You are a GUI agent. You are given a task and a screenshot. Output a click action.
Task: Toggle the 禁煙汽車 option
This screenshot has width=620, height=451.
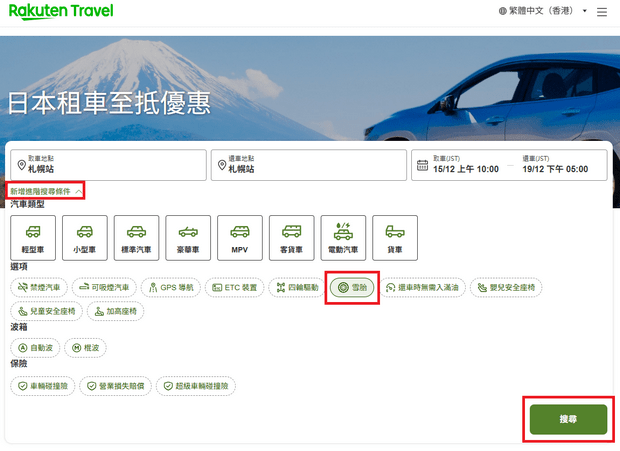(39, 287)
